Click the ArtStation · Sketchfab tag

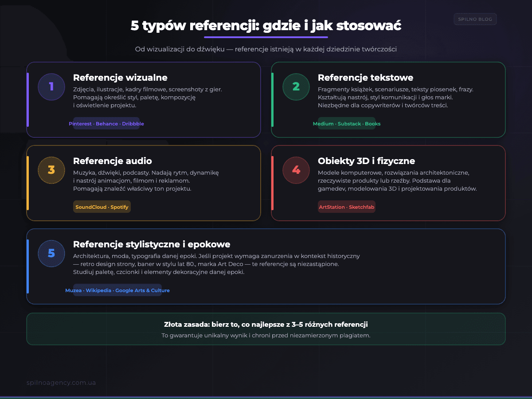click(x=347, y=207)
